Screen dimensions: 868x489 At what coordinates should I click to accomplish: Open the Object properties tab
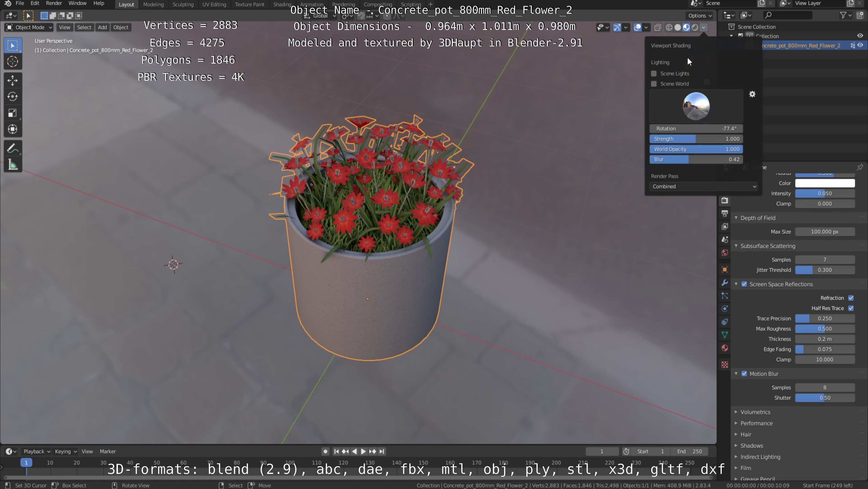coord(725,270)
